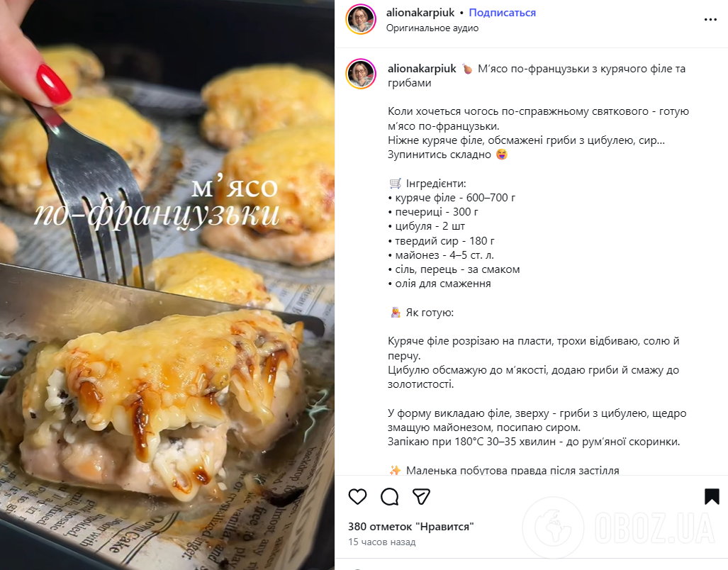Toggle the bookmark save icon
Screen dimensions: 728x570
click(712, 496)
